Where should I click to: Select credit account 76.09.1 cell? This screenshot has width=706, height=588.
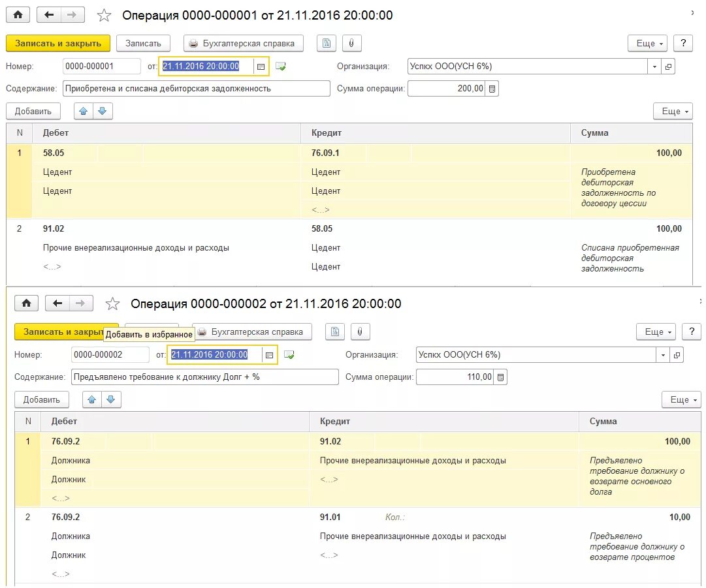pyautogui.click(x=325, y=153)
